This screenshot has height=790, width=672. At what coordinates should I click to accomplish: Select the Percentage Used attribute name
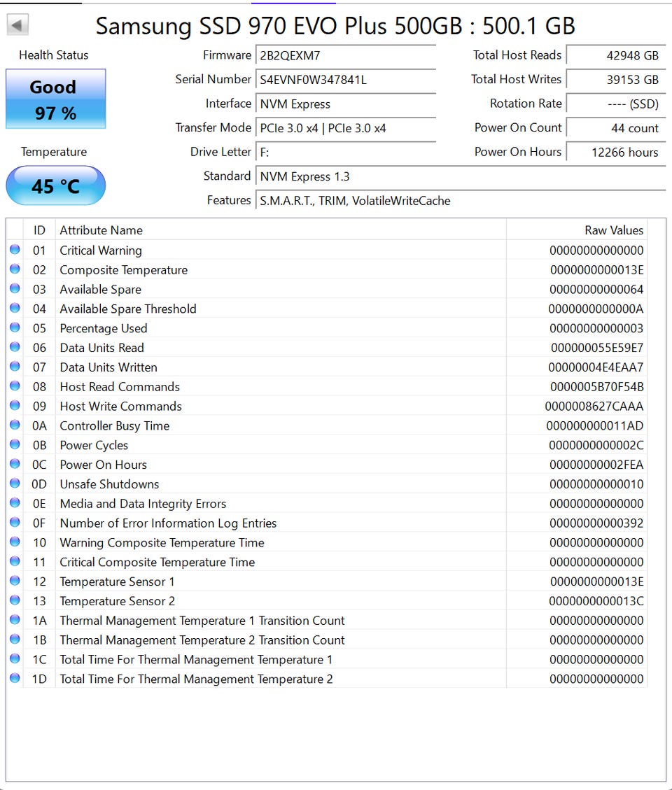pyautogui.click(x=104, y=328)
